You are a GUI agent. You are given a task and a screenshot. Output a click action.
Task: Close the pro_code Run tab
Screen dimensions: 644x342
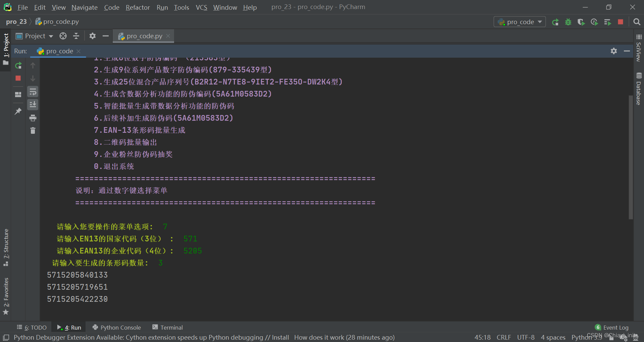point(78,51)
